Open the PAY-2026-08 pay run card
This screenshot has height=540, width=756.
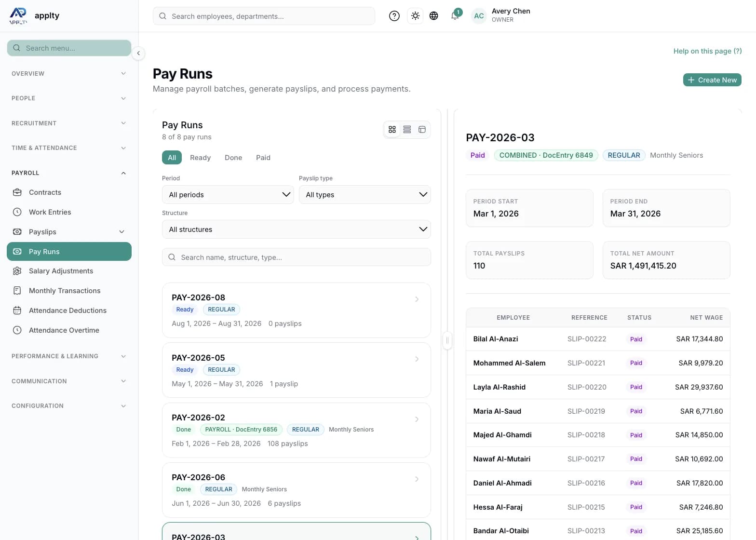297,310
